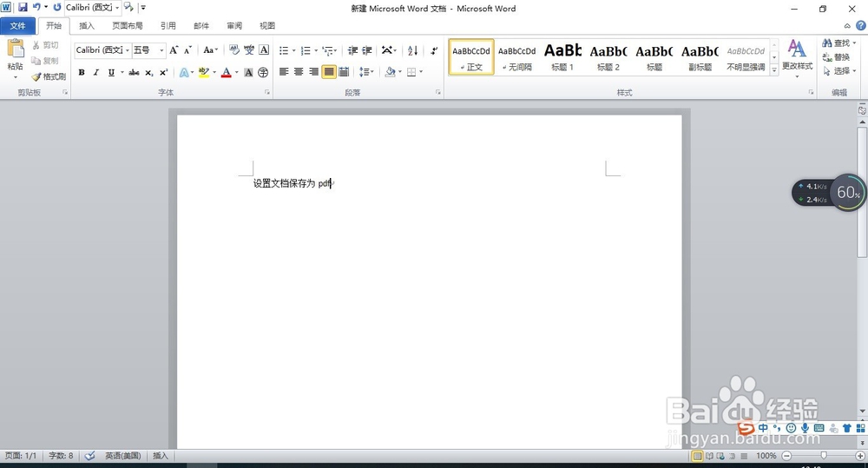Toggle Justify alignment

[x=329, y=72]
